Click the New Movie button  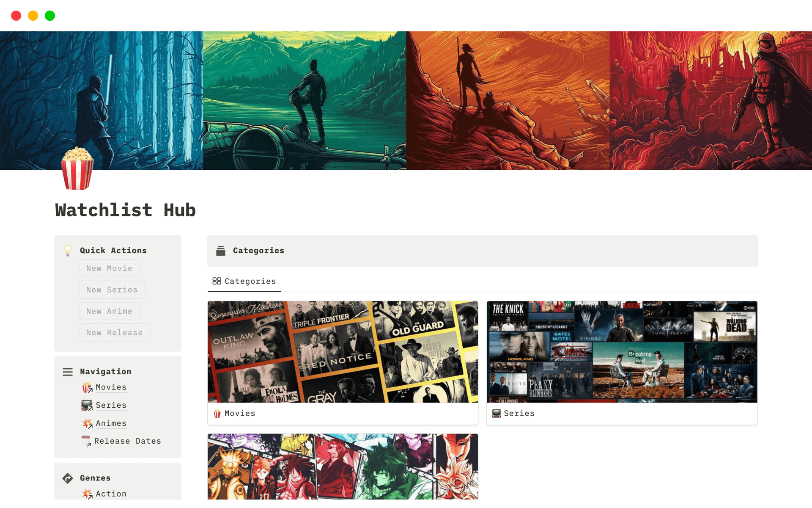click(x=109, y=268)
